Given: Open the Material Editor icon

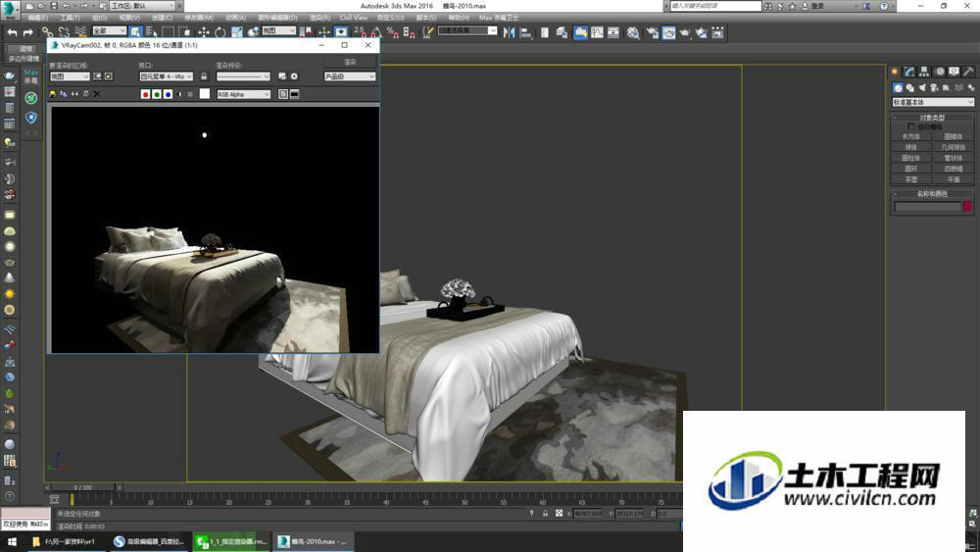Looking at the screenshot, I should (x=633, y=32).
